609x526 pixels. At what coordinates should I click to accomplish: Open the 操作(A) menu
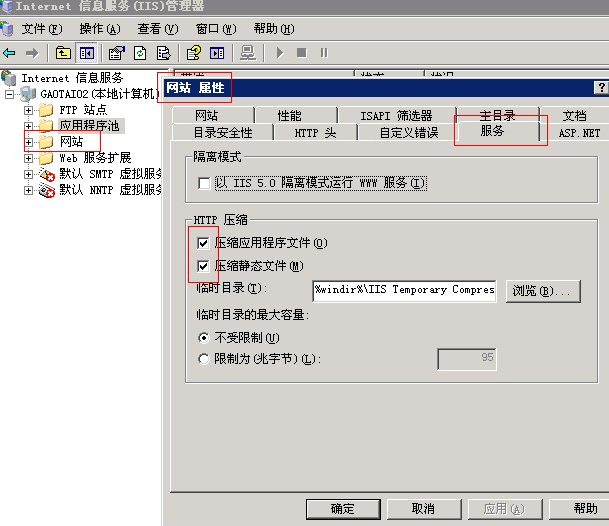(99, 29)
